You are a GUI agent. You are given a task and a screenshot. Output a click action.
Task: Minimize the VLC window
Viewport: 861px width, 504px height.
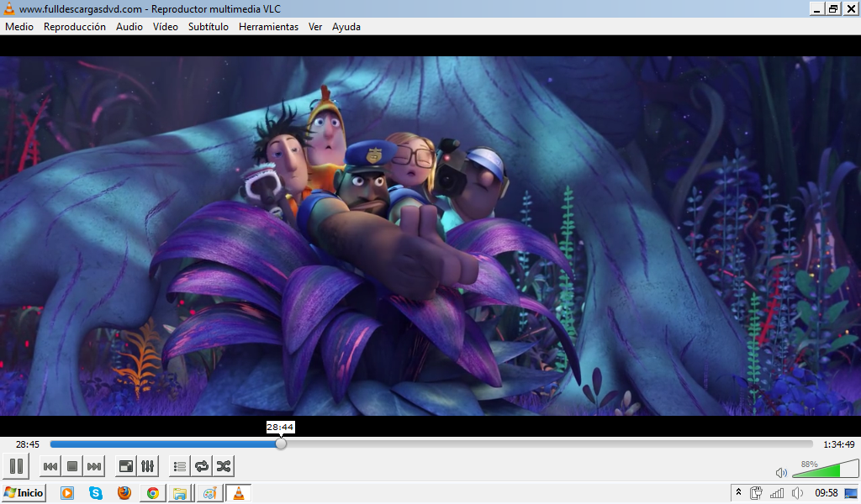click(x=817, y=8)
